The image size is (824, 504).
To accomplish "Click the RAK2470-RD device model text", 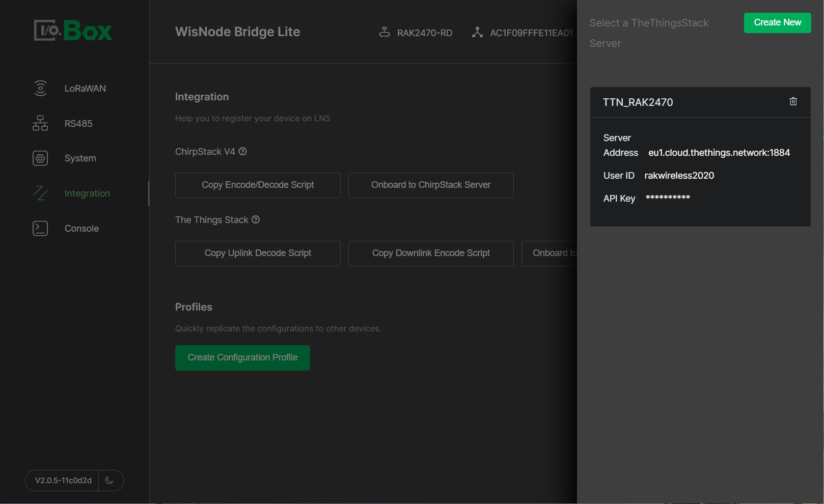I will 425,33.
